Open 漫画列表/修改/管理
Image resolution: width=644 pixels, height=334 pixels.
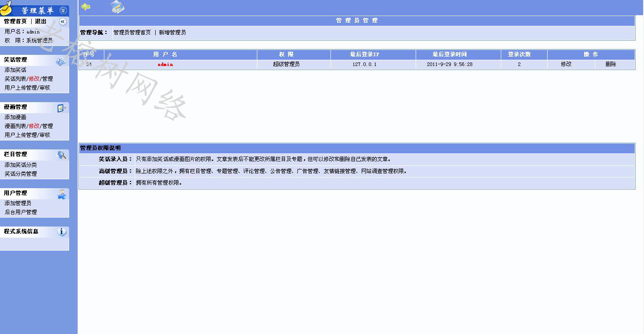point(29,126)
